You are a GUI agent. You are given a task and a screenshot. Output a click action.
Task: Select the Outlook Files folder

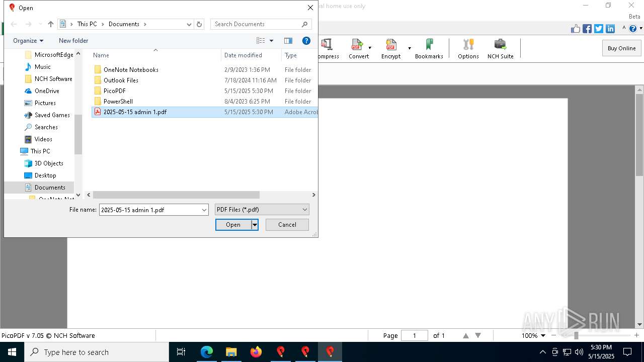pos(121,80)
